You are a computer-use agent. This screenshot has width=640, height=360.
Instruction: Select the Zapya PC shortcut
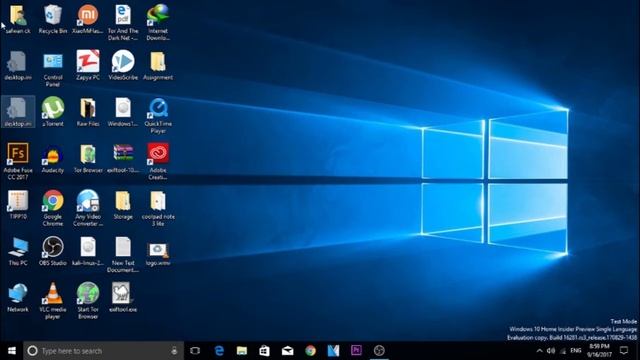[88, 65]
